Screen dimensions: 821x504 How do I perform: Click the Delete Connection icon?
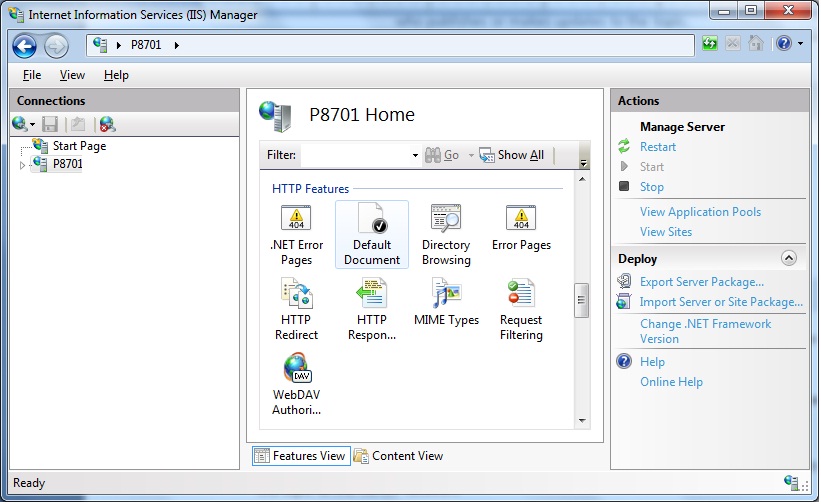pyautogui.click(x=107, y=124)
